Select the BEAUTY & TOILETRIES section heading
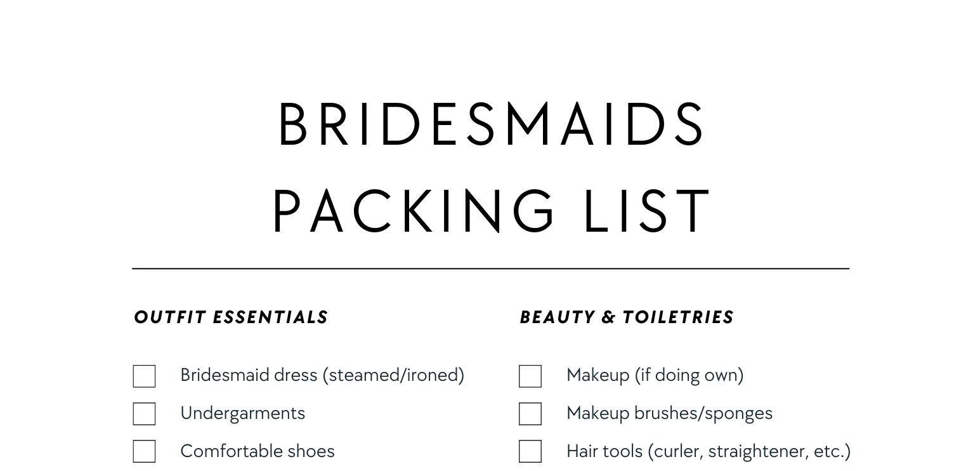Image resolution: width=980 pixels, height=471 pixels. tap(627, 317)
